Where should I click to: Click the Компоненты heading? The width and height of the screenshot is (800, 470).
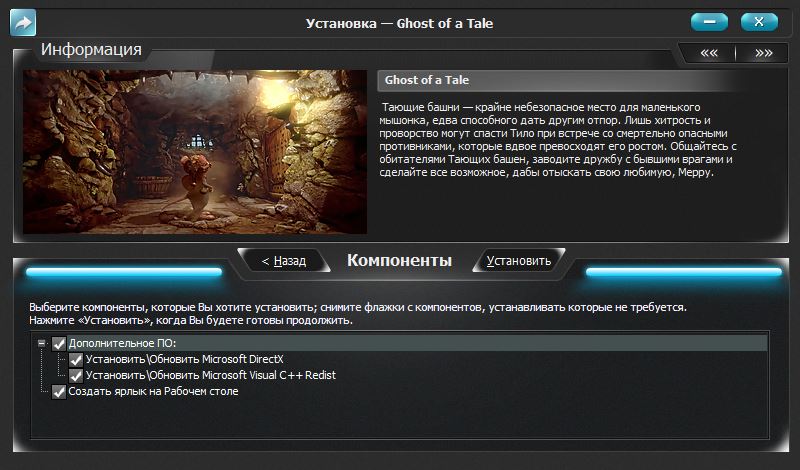pyautogui.click(x=399, y=260)
